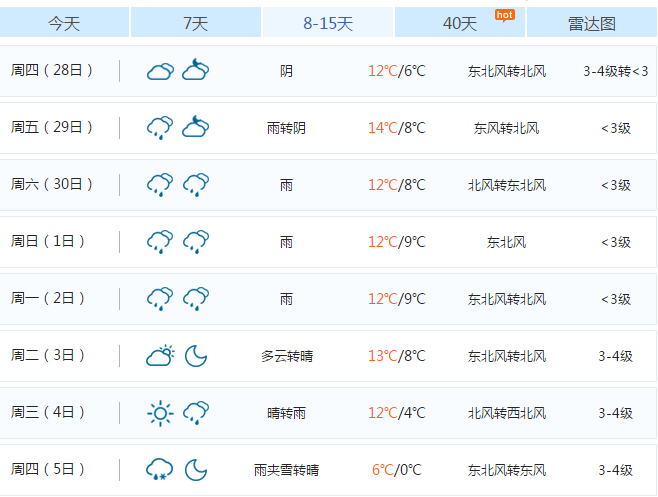Screen dimensions: 658x497
Task: Click temperature 13℃/8℃
Action: coord(397,356)
